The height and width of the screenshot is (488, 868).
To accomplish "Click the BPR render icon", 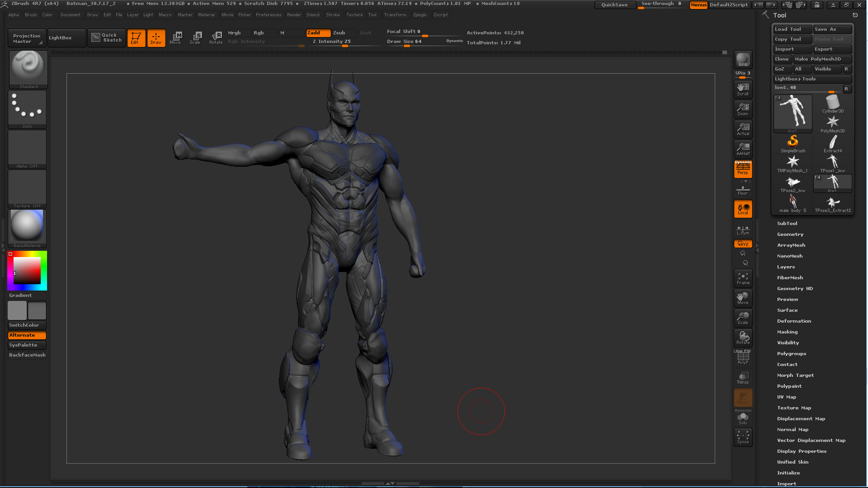I will (x=743, y=60).
